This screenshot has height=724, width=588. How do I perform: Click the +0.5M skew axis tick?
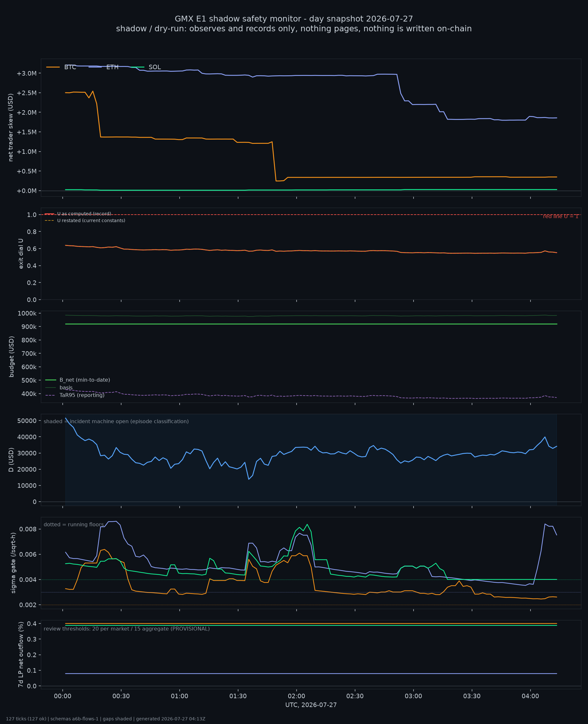point(26,171)
